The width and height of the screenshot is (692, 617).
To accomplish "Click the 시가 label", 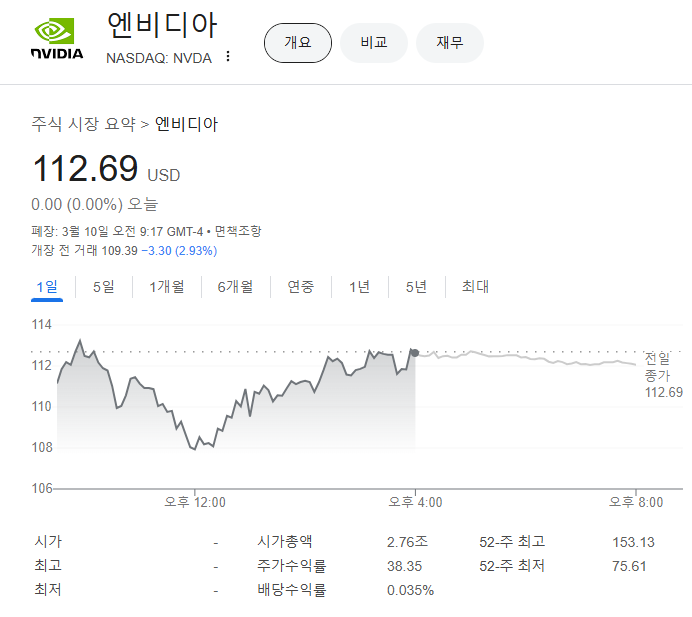I will coord(48,542).
